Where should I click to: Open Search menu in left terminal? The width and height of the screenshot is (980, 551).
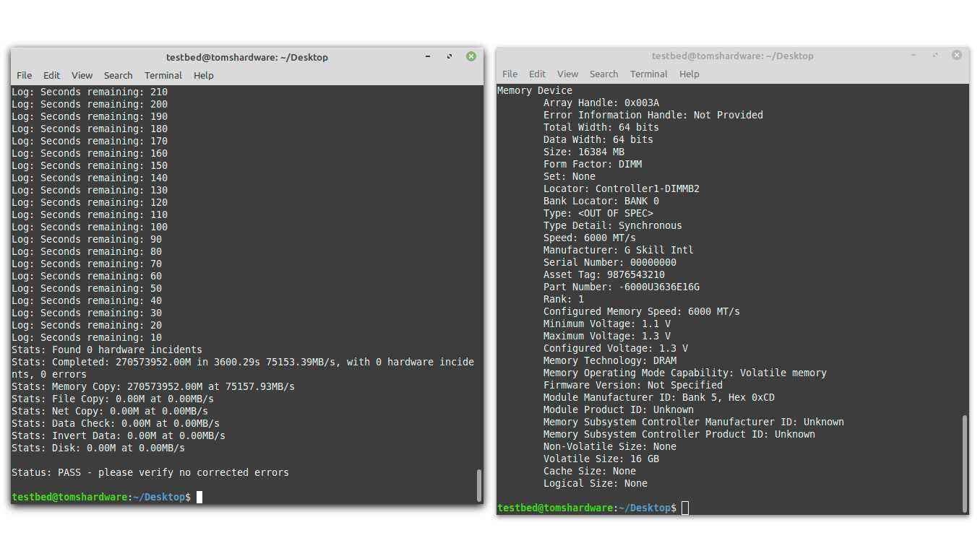118,75
